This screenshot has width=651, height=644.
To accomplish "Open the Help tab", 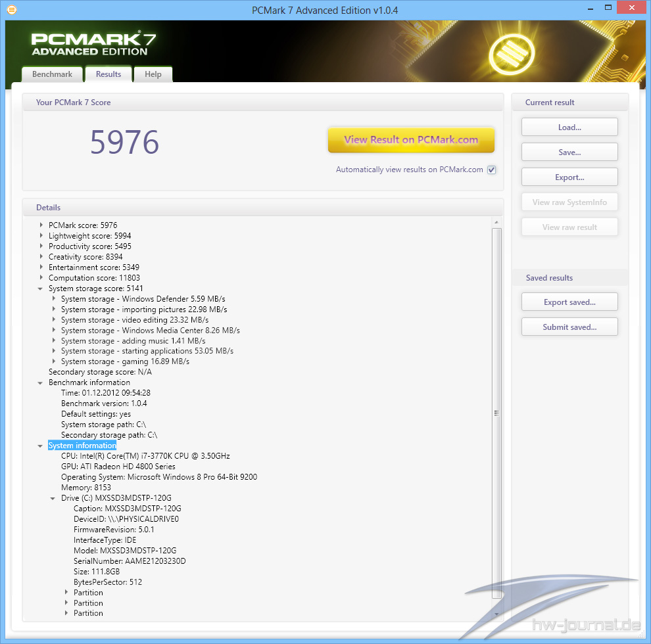I will click(x=153, y=74).
